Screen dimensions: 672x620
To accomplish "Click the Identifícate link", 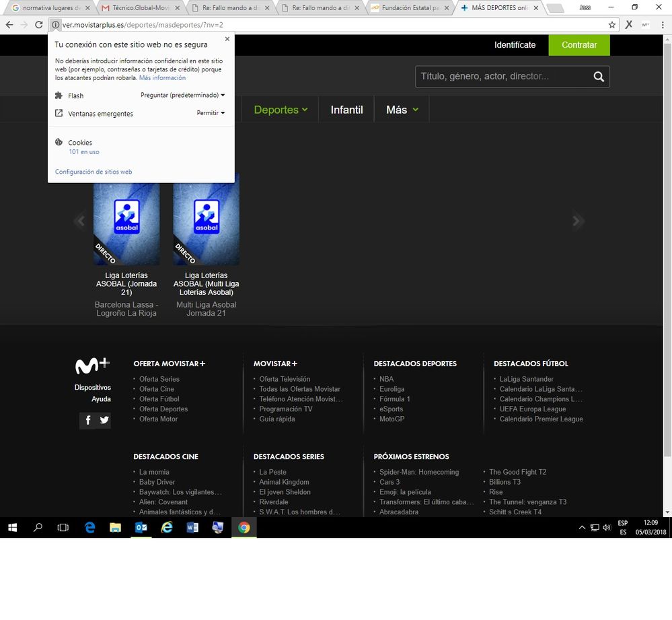I will [x=515, y=45].
